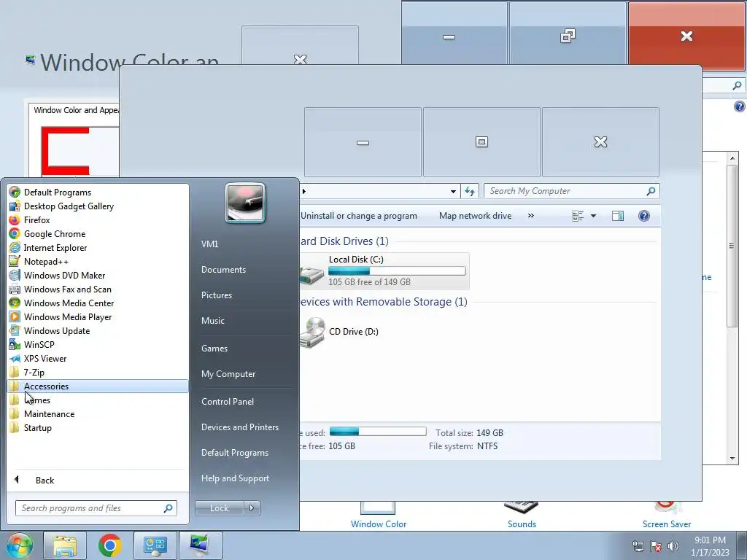
Task: Open Explorer help icon
Action: pyautogui.click(x=644, y=216)
